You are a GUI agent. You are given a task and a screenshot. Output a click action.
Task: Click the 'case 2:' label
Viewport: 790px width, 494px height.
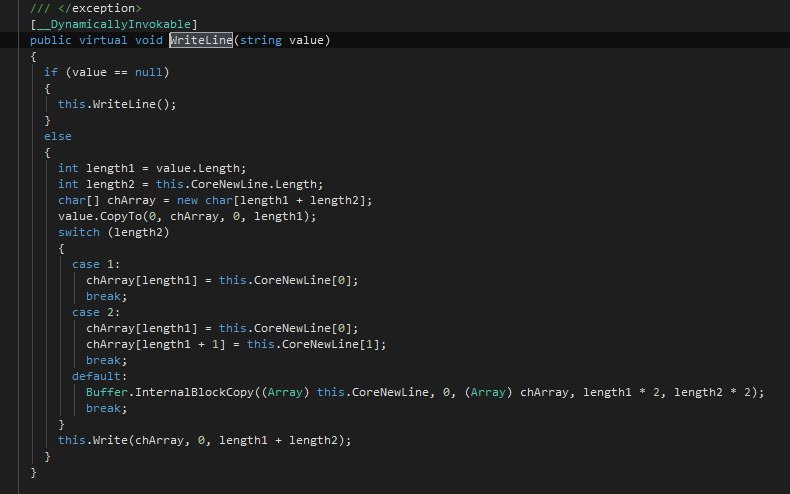[x=96, y=313]
